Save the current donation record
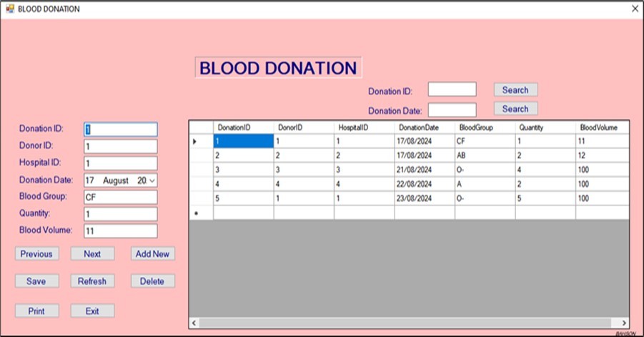The height and width of the screenshot is (337, 644). coord(36,281)
